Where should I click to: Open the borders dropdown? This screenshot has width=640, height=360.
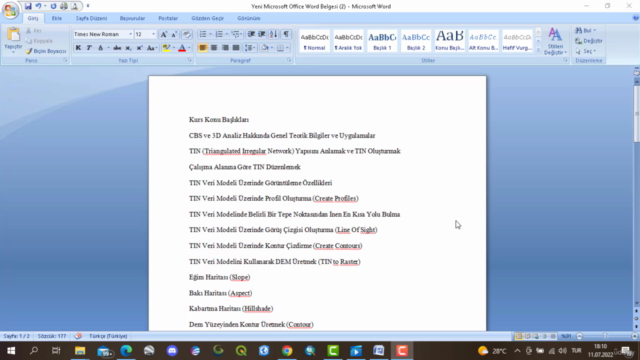(287, 48)
